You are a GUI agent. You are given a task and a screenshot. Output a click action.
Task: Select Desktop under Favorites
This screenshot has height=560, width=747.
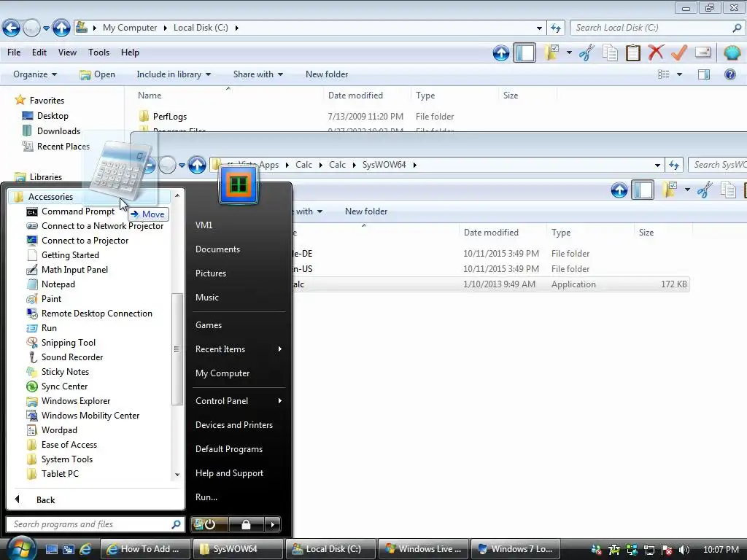(53, 116)
